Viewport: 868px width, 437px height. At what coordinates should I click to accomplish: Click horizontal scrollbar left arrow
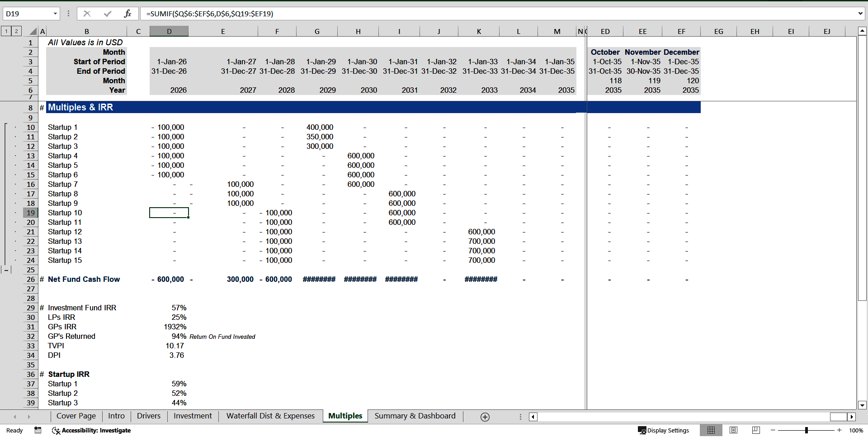click(533, 417)
